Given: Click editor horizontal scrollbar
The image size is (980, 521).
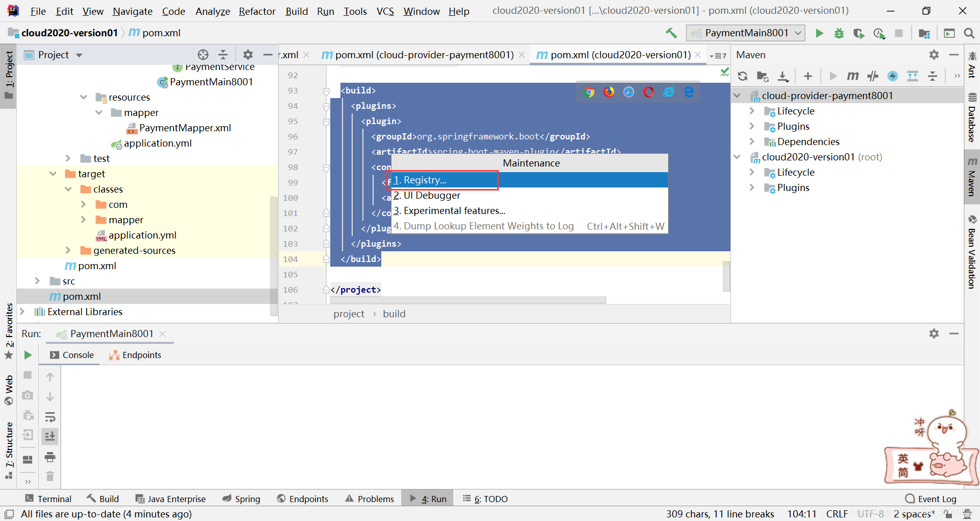Looking at the screenshot, I should click(x=468, y=300).
